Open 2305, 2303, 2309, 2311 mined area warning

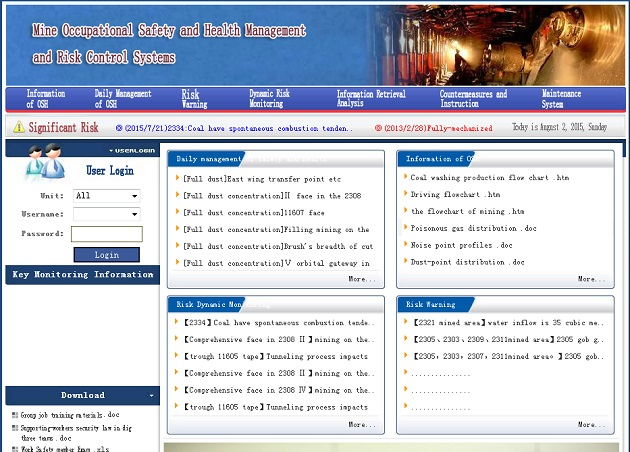(508, 340)
